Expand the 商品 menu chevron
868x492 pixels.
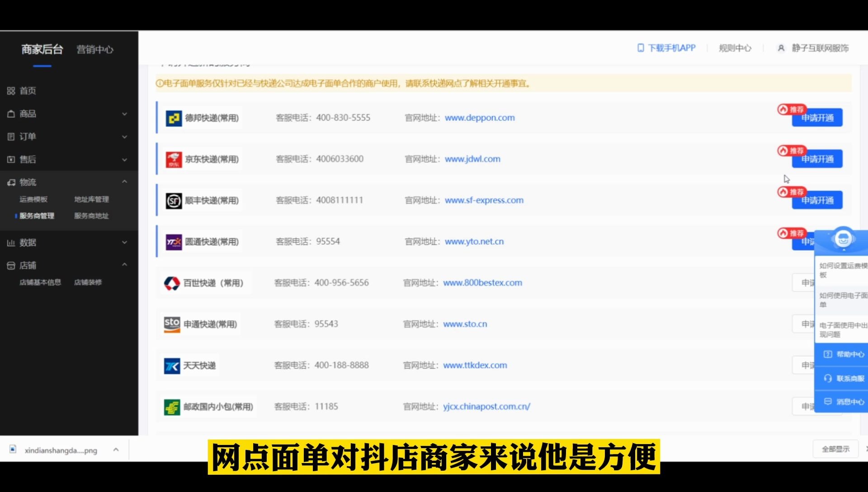pos(124,114)
